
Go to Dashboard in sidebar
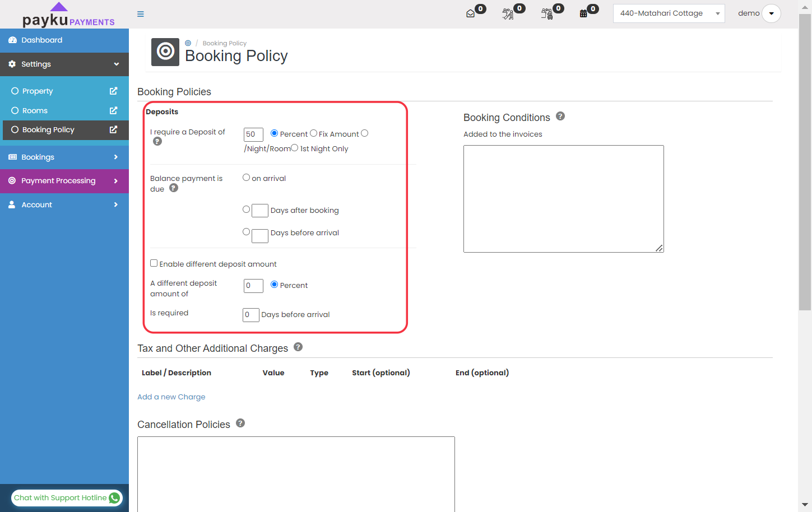[x=64, y=40]
